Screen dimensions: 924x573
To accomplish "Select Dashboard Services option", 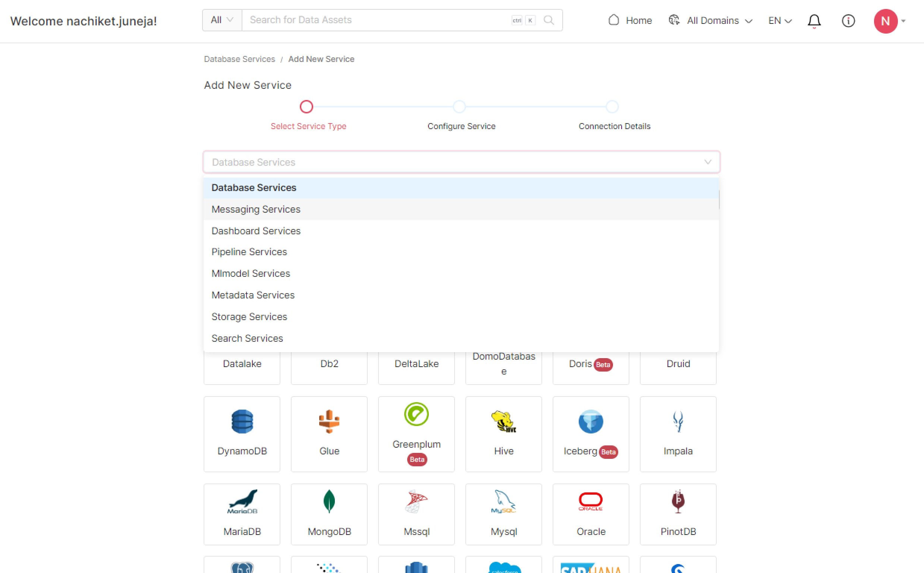I will [461, 231].
